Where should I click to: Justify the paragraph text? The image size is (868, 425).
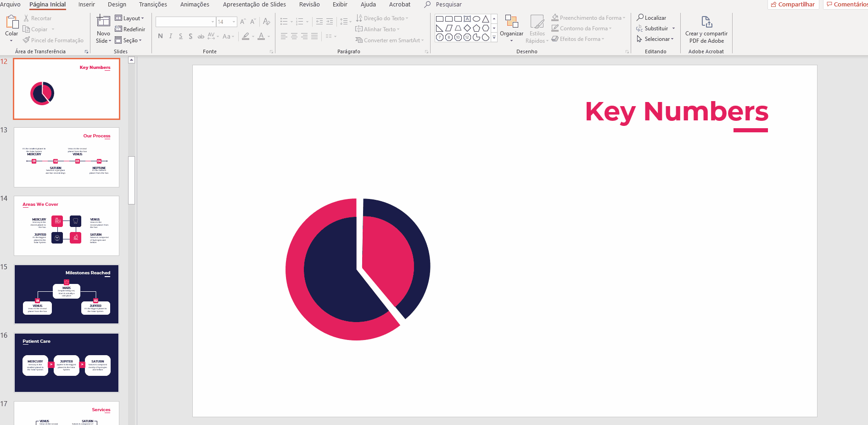[x=314, y=36]
